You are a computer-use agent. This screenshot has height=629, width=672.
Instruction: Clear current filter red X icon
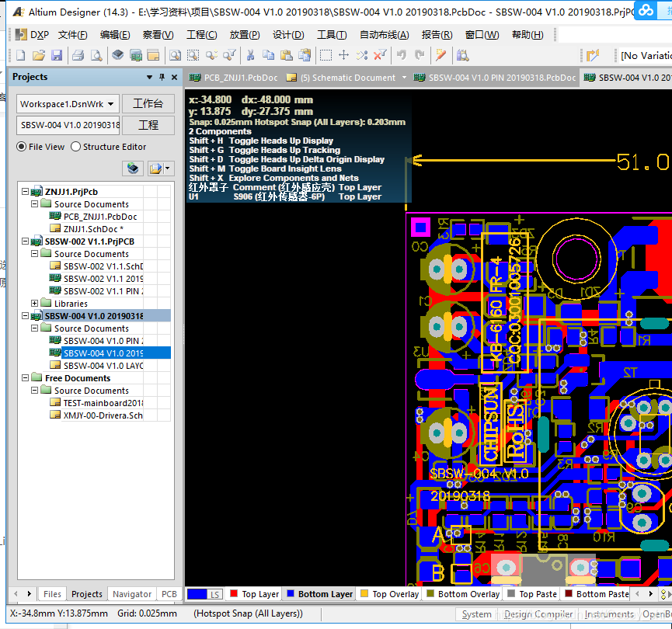click(380, 55)
